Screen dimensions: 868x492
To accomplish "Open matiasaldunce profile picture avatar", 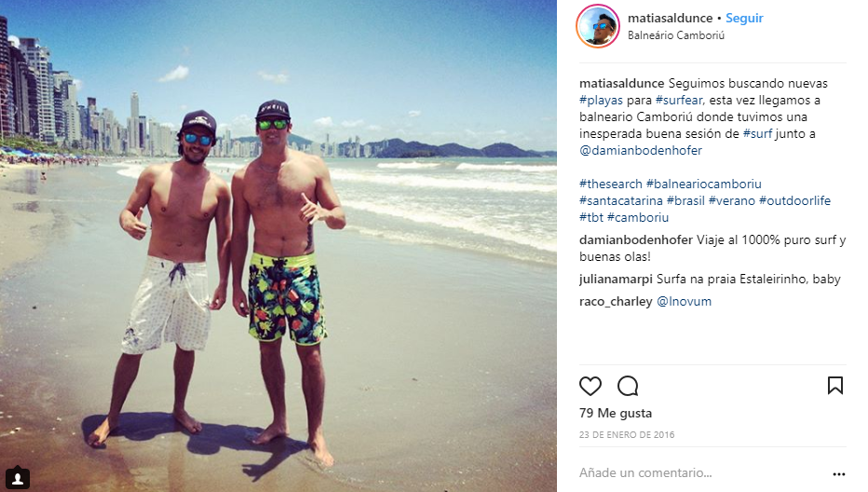I will 598,26.
